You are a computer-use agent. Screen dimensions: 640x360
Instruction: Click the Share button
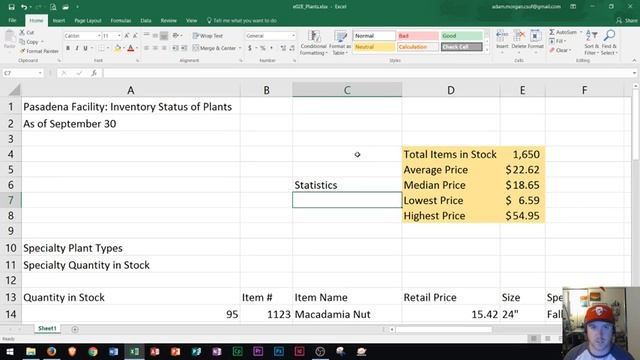pyautogui.click(x=627, y=20)
